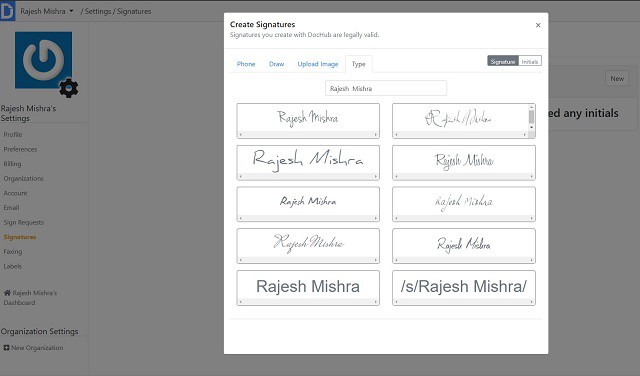The height and width of the screenshot is (376, 640).
Task: Go to Rajesh Mishra's Dashboard
Action: pos(31,298)
